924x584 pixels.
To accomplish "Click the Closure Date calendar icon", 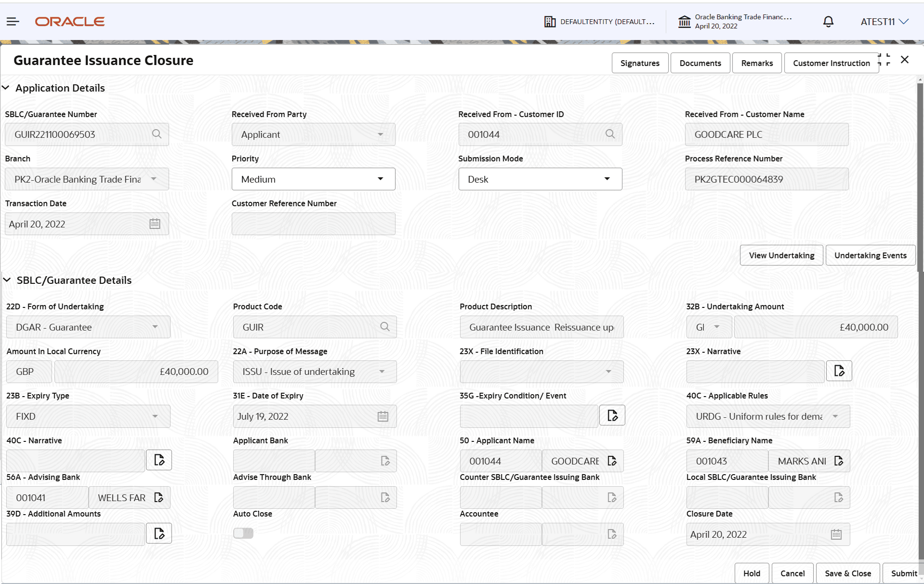I will click(836, 534).
